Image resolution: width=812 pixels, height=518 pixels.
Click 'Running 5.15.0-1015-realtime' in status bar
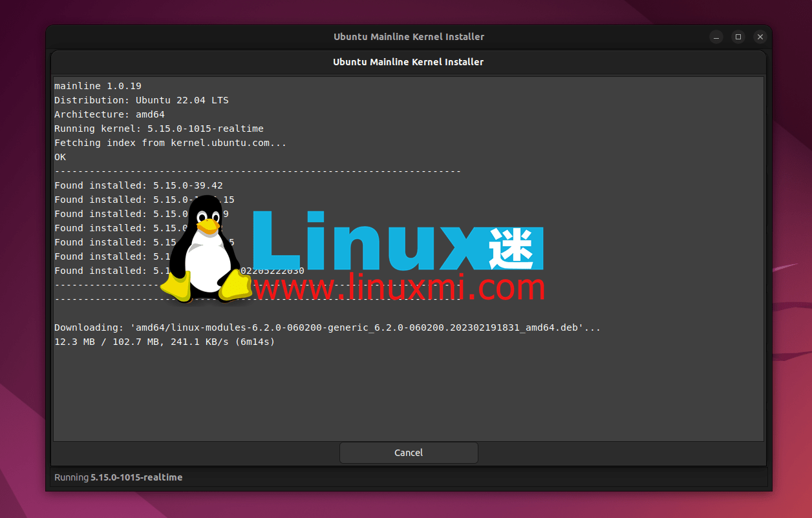coord(116,477)
